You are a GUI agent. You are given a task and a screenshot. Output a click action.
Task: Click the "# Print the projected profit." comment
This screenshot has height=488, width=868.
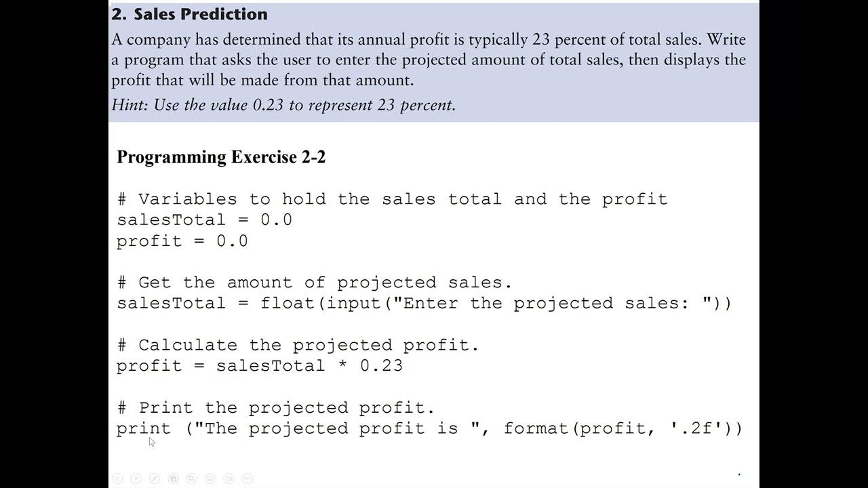click(x=275, y=408)
